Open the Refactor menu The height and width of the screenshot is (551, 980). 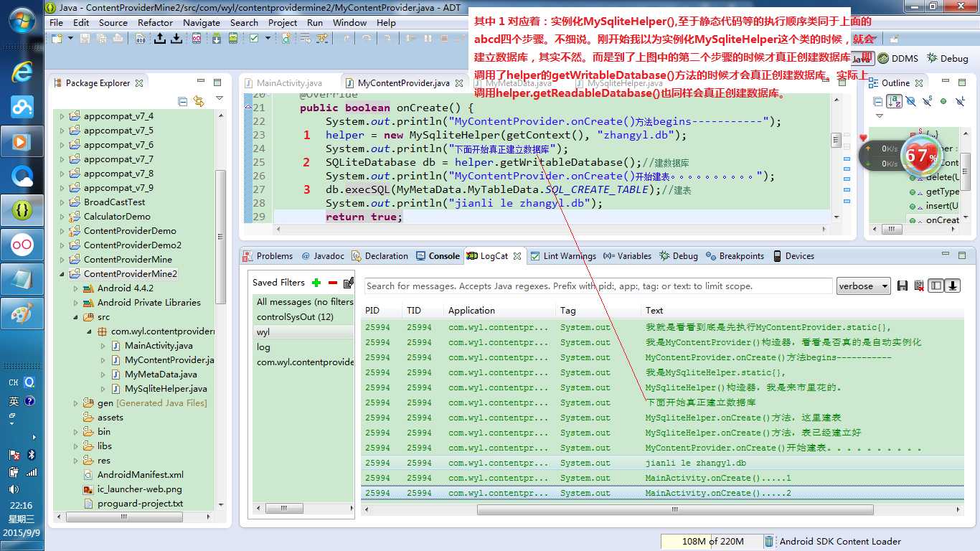click(x=155, y=22)
